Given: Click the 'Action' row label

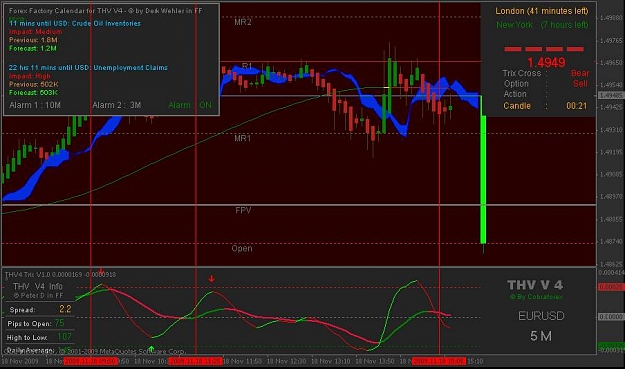Looking at the screenshot, I should click(x=515, y=94).
